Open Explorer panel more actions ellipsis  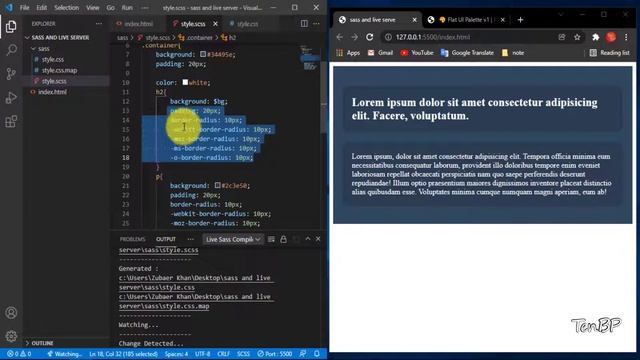point(99,24)
